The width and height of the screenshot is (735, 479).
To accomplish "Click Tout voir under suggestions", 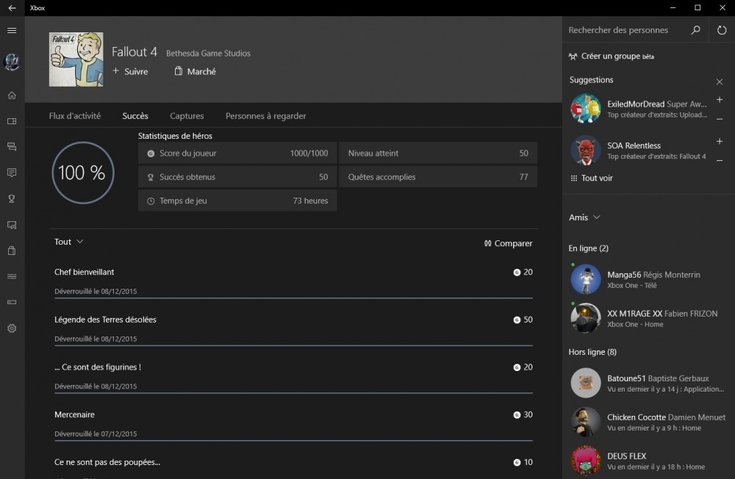I will 592,178.
